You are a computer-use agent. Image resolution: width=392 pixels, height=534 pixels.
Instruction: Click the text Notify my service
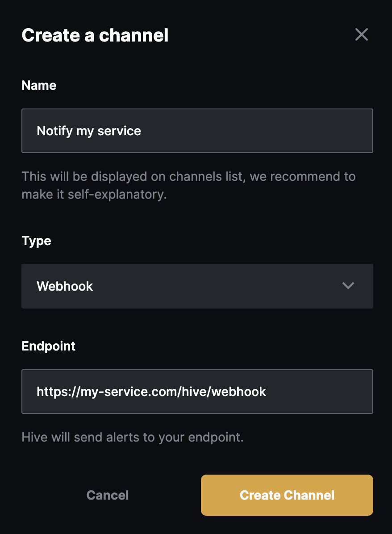[x=89, y=130]
